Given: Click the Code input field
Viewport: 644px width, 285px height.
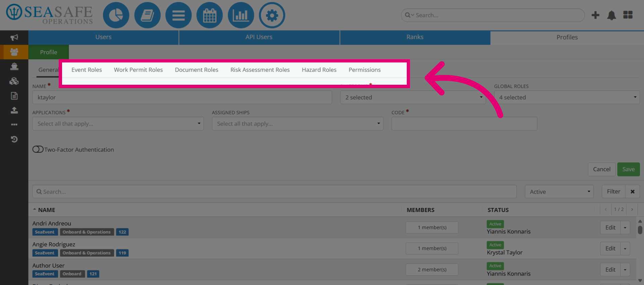Looking at the screenshot, I should (464, 124).
